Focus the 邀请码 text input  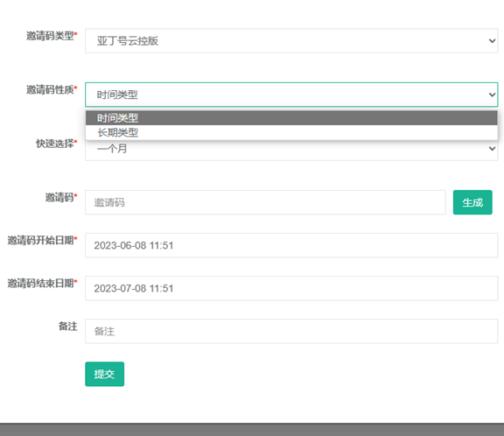pyautogui.click(x=265, y=202)
